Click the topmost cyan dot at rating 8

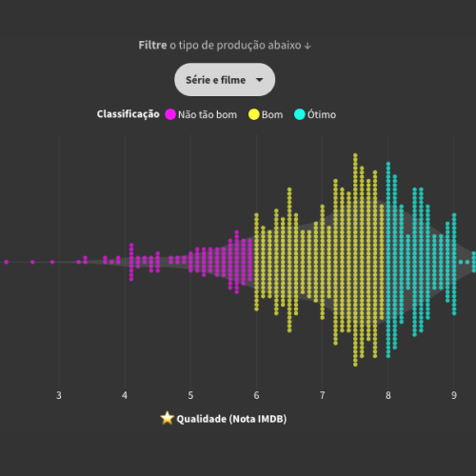[x=388, y=164]
